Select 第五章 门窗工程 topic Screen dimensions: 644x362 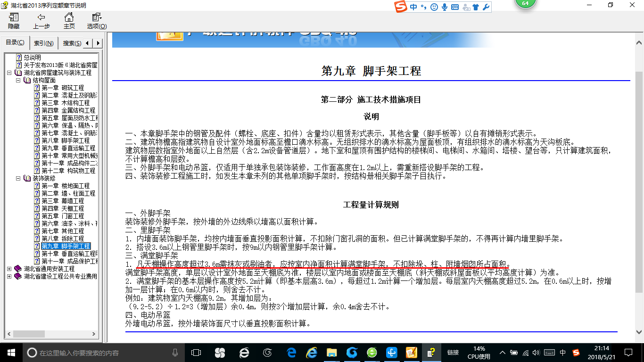click(x=63, y=216)
